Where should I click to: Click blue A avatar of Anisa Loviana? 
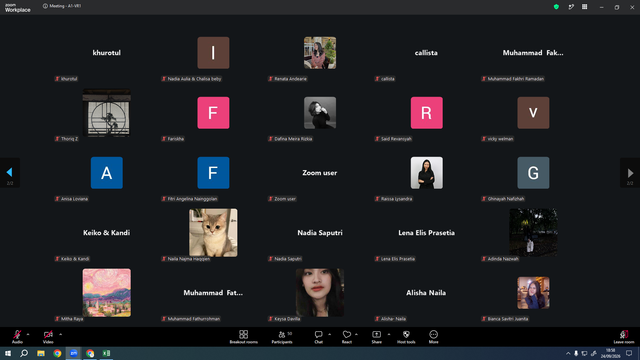coord(107,173)
